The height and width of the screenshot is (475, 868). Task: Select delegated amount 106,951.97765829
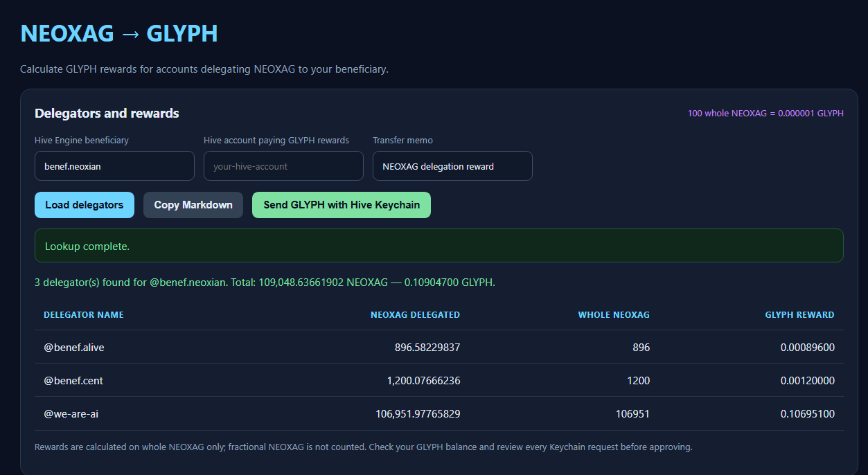coord(418,414)
